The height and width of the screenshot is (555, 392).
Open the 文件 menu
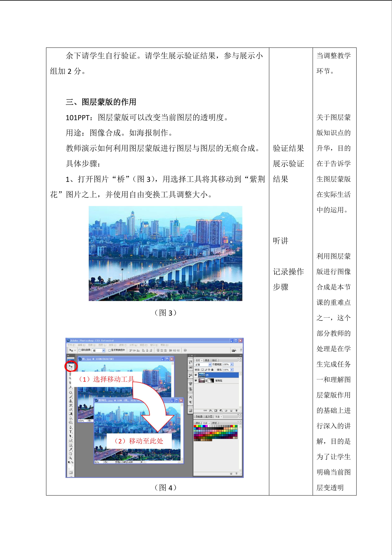(x=71, y=345)
